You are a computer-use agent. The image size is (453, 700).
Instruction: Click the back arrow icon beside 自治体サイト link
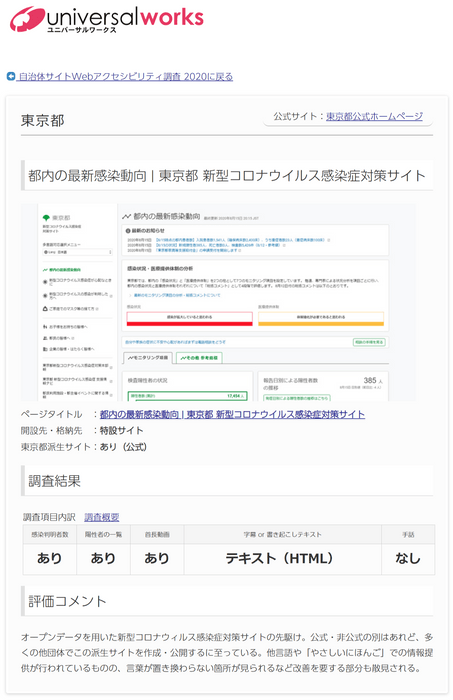[11, 77]
